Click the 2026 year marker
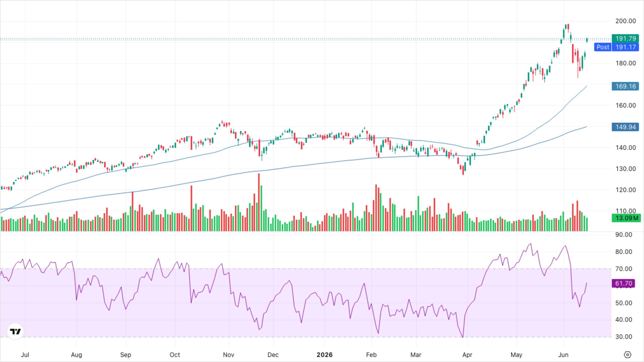 click(x=325, y=355)
